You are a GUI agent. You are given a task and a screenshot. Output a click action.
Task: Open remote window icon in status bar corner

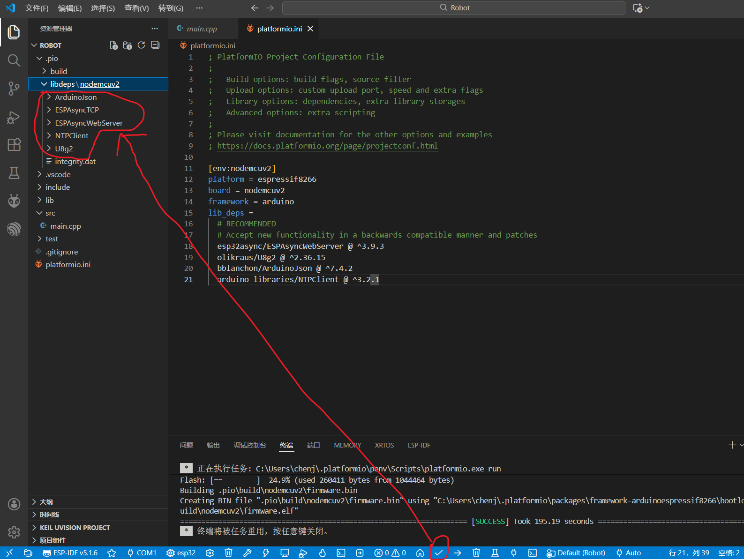[x=9, y=553]
